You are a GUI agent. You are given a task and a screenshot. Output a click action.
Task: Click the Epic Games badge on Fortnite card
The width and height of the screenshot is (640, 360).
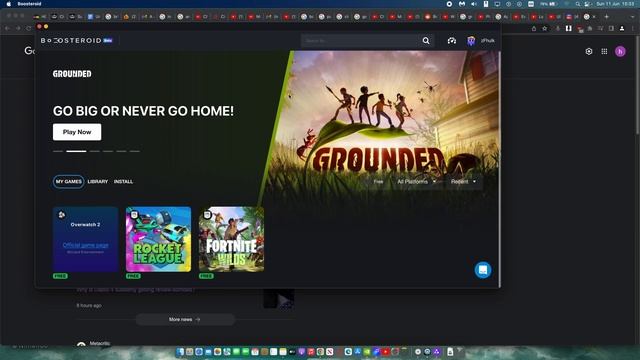coord(207,214)
